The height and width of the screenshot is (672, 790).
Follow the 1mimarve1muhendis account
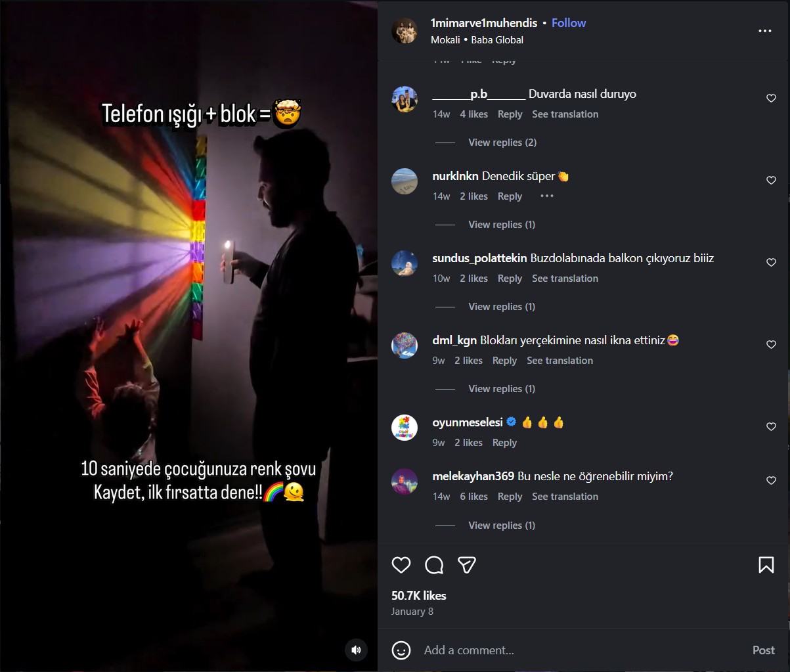coord(569,22)
